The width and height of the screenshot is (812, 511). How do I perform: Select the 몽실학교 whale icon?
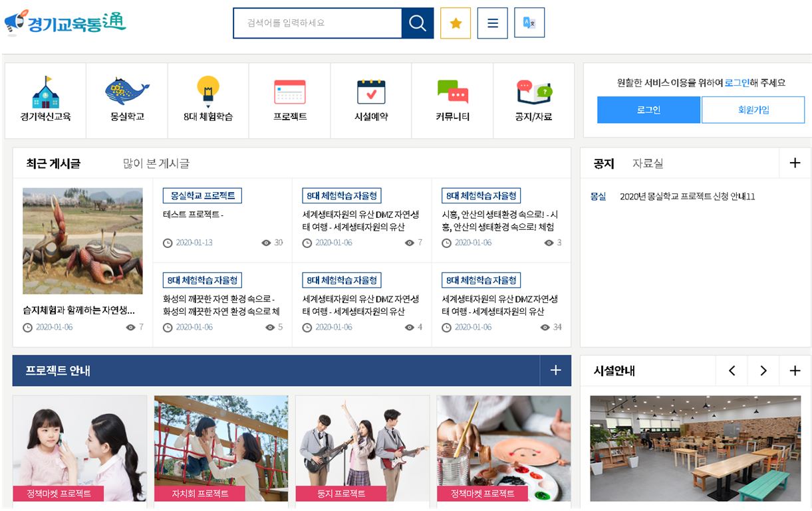pyautogui.click(x=127, y=93)
